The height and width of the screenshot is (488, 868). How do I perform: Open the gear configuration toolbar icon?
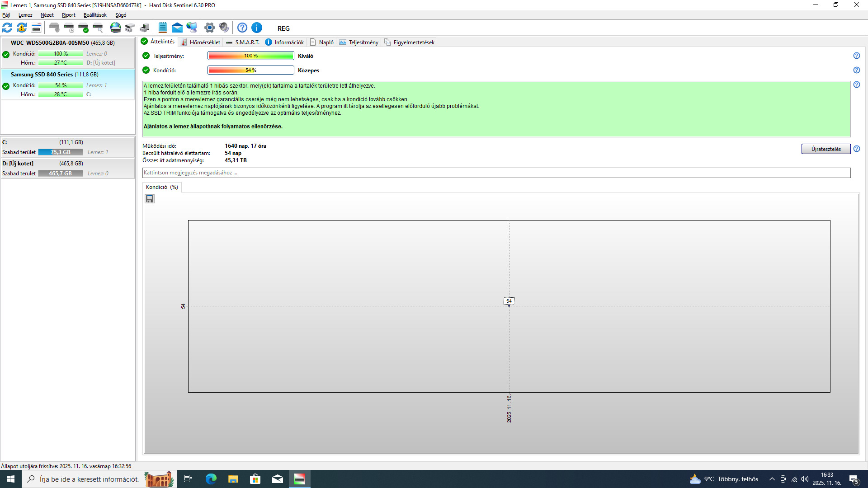point(209,28)
